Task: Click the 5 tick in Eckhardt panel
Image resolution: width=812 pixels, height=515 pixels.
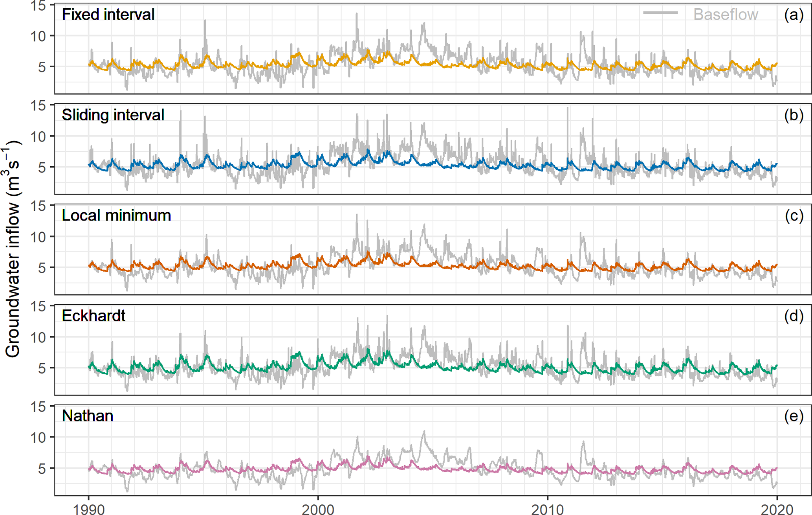Action: pyautogui.click(x=42, y=368)
